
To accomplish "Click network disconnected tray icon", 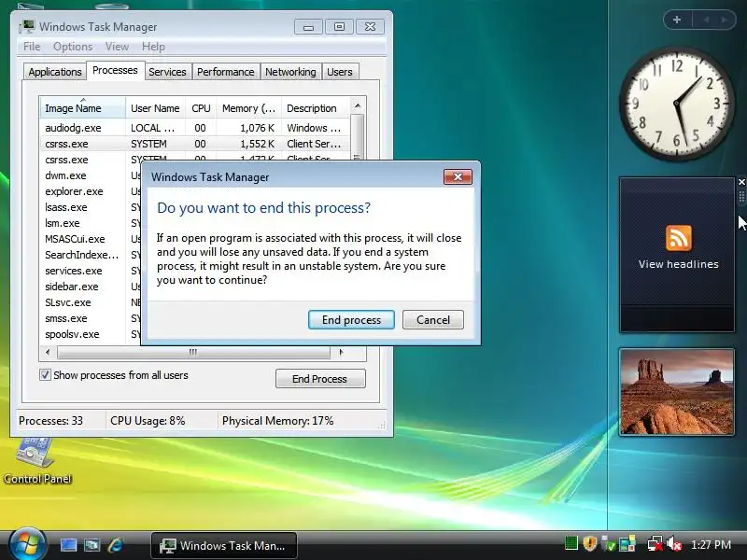I will [x=655, y=544].
